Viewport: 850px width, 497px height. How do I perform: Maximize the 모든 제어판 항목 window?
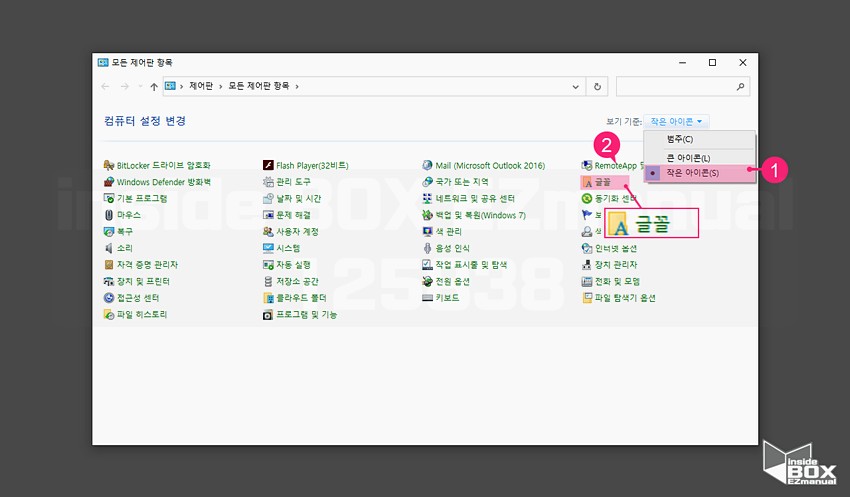(x=713, y=63)
